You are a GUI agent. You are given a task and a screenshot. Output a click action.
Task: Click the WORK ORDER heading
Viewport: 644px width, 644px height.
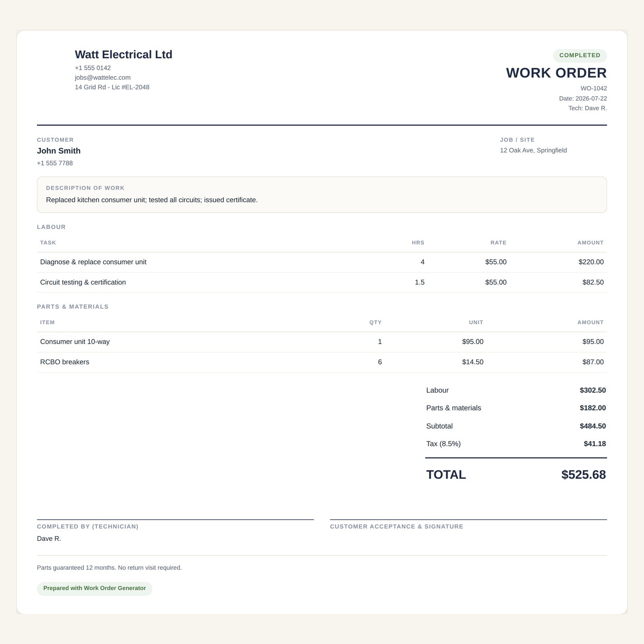pos(556,73)
